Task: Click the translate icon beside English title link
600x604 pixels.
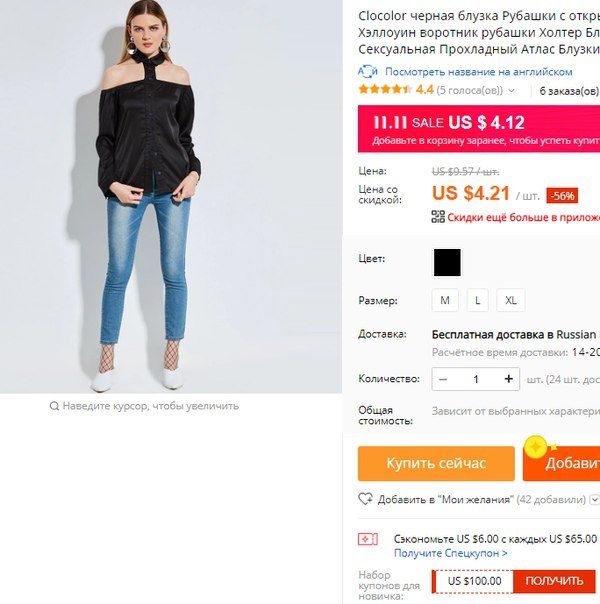Action: tap(367, 72)
